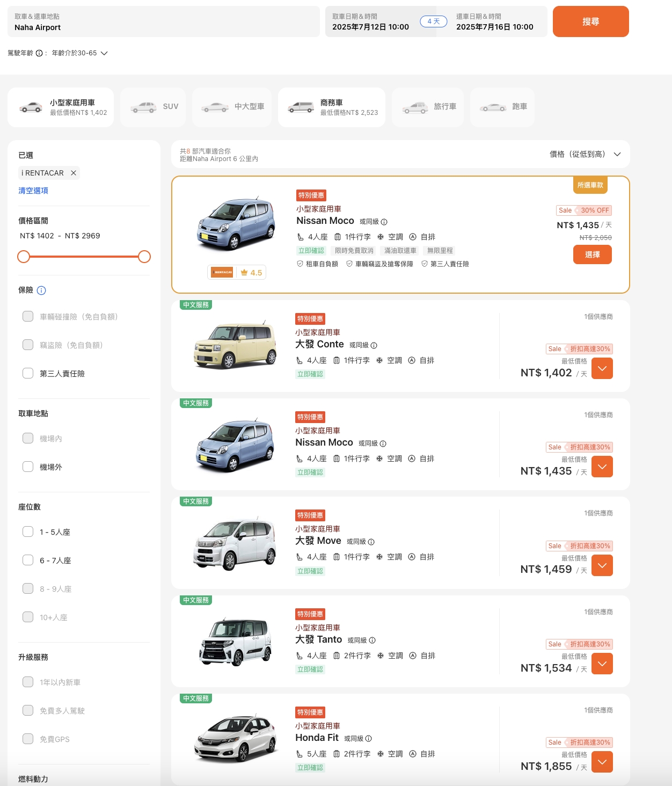Check the 機場外 pickup location
Image resolution: width=672 pixels, height=786 pixels.
click(x=28, y=467)
